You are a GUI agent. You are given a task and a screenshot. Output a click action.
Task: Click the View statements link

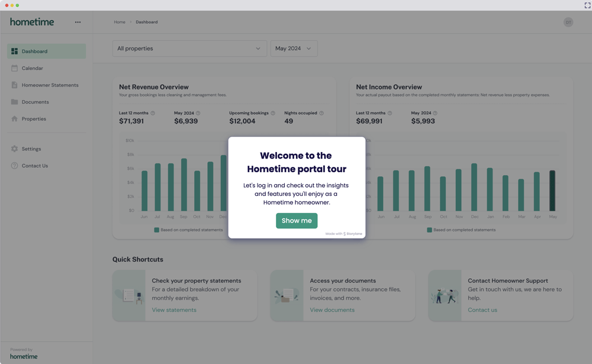(174, 310)
